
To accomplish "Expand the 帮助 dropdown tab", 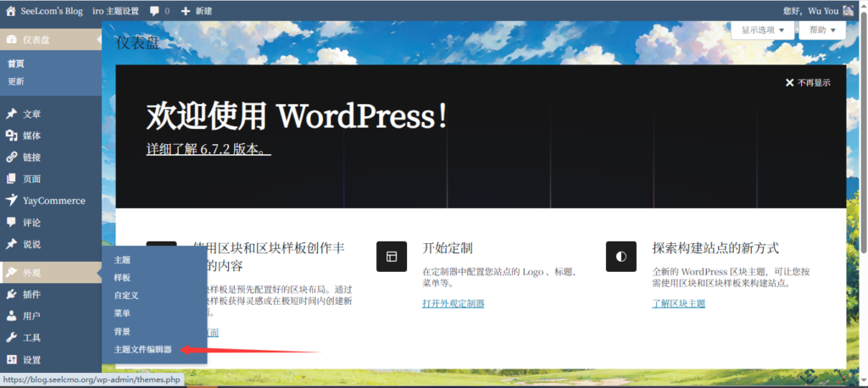I will coord(822,30).
